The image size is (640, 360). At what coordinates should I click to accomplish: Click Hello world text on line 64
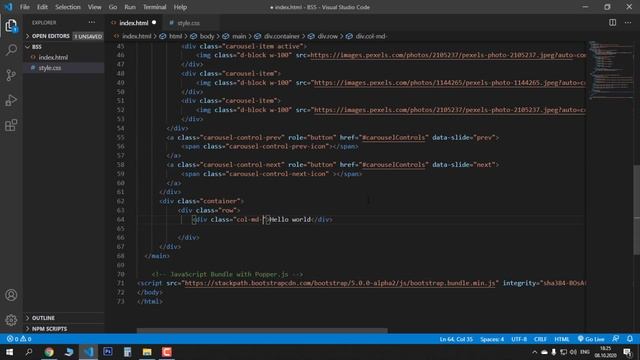click(x=291, y=219)
